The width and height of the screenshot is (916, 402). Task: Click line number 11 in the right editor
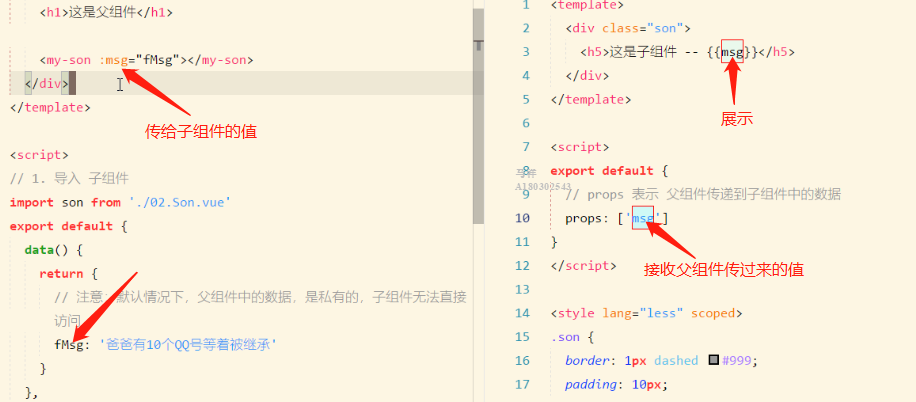522,242
